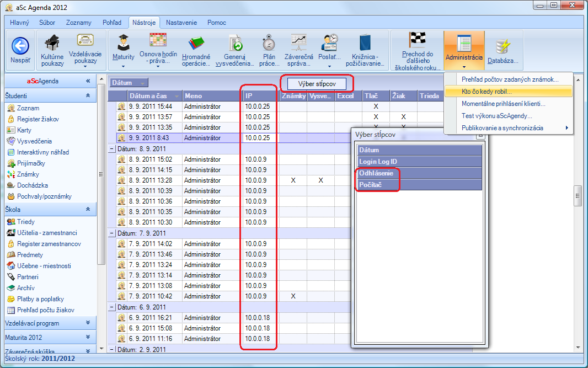
Task: Open the Súbor menu tab
Action: [47, 23]
